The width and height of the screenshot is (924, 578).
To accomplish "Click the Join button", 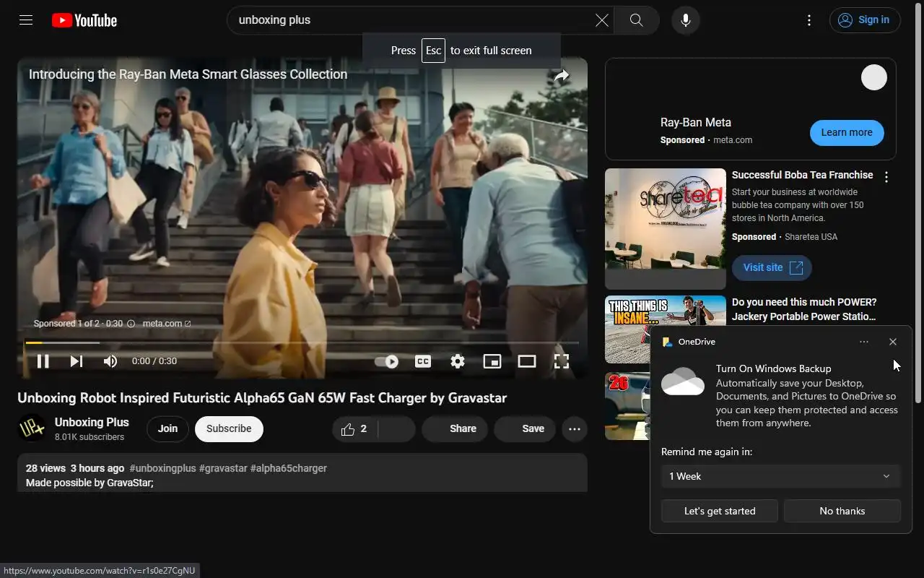I will pos(167,428).
